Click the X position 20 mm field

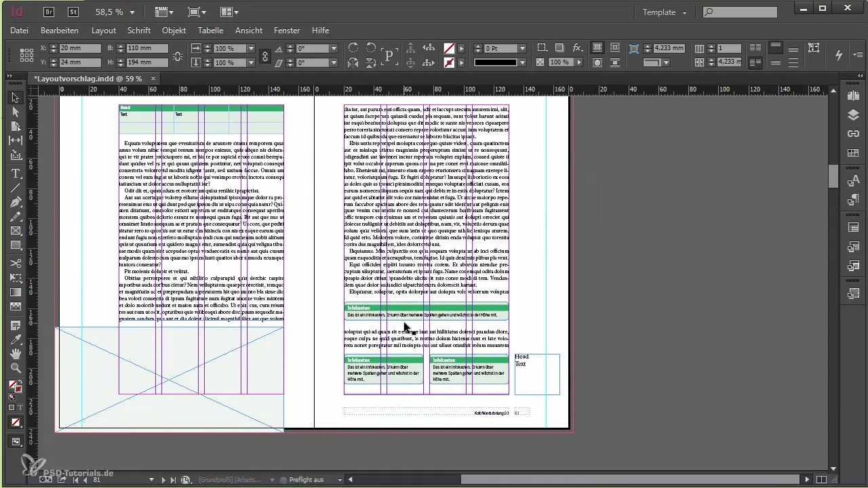pyautogui.click(x=80, y=49)
